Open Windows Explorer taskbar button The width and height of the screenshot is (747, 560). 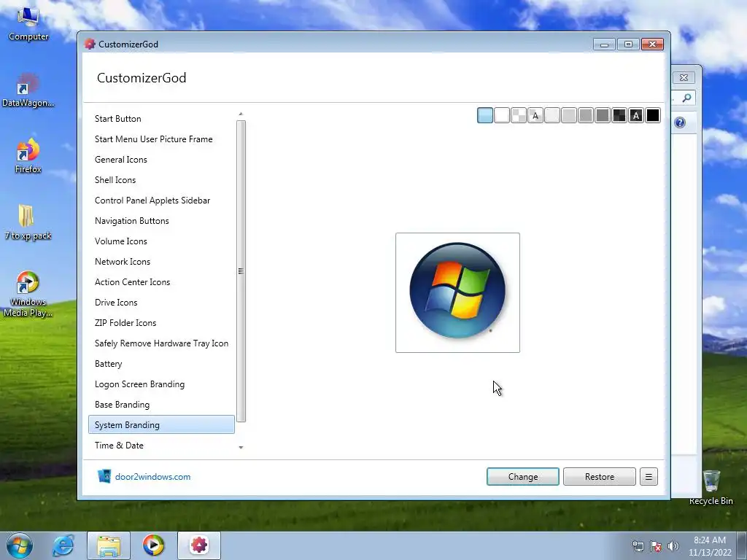point(109,545)
